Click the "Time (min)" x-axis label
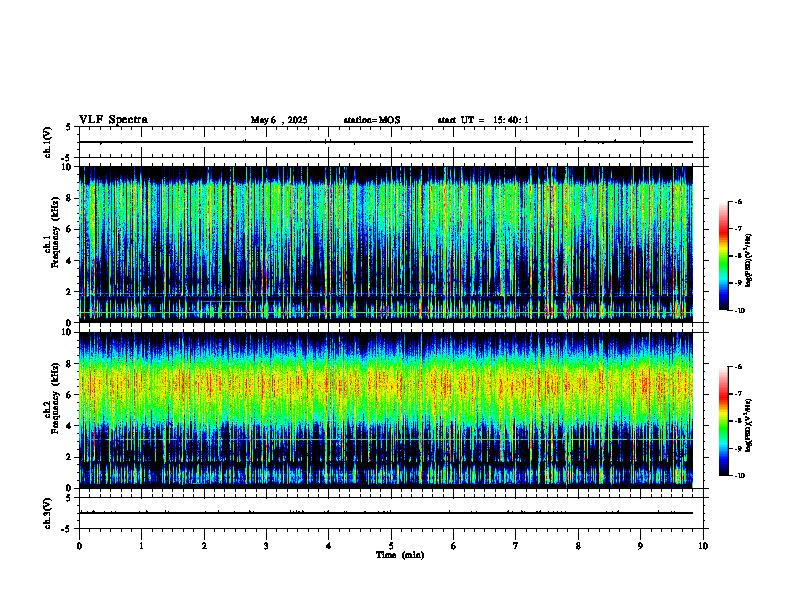The image size is (792, 612). [x=400, y=555]
